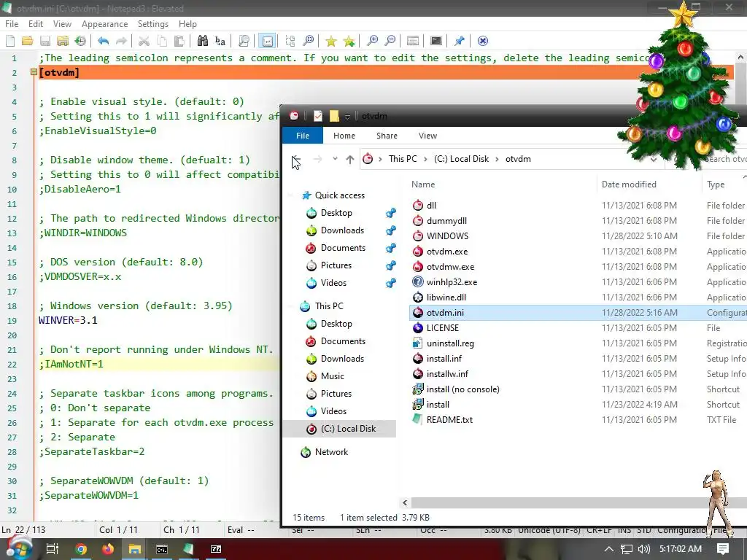Switch to the Share ribbon tab
The height and width of the screenshot is (560, 747).
pos(387,136)
